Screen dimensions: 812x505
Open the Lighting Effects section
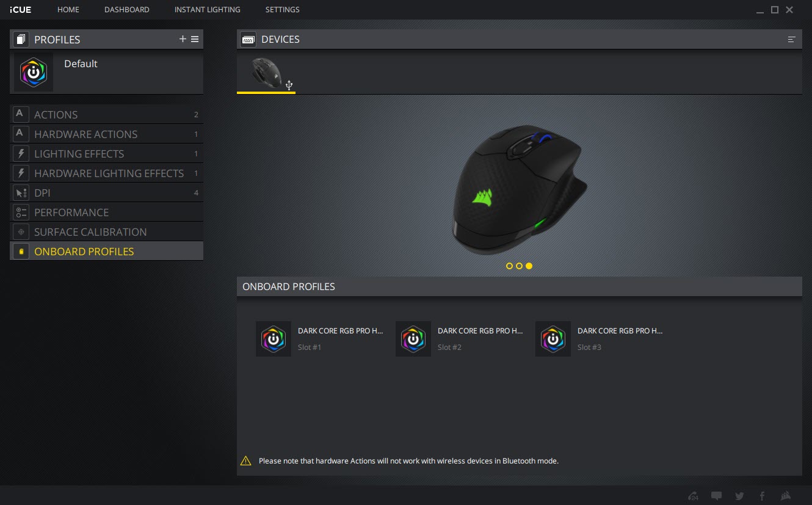107,153
